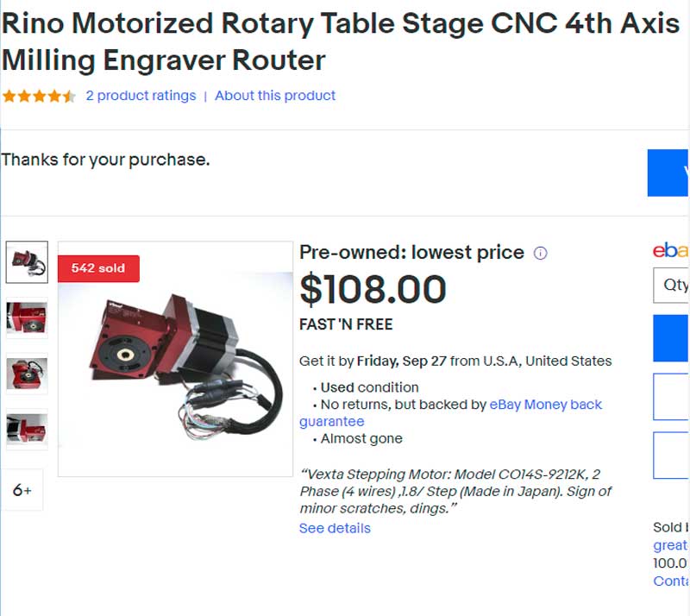Click the blue button under Qty
Screen dimensions: 690x616
tap(671, 338)
